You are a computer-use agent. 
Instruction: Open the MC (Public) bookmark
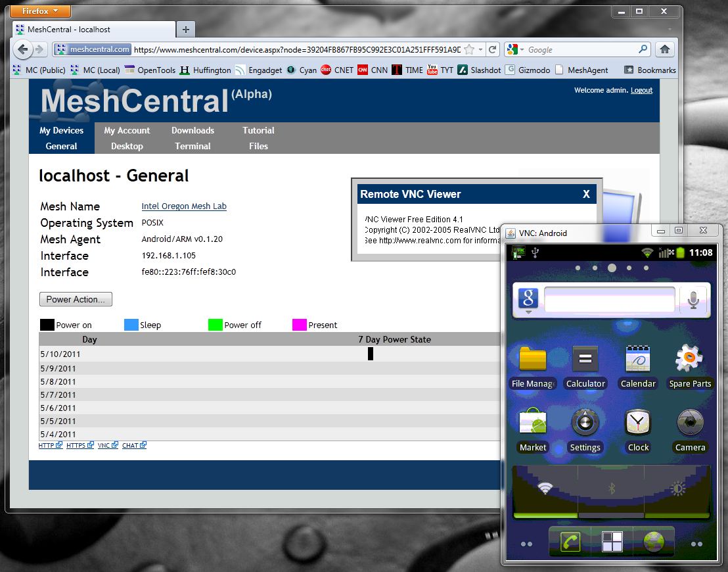(39, 70)
